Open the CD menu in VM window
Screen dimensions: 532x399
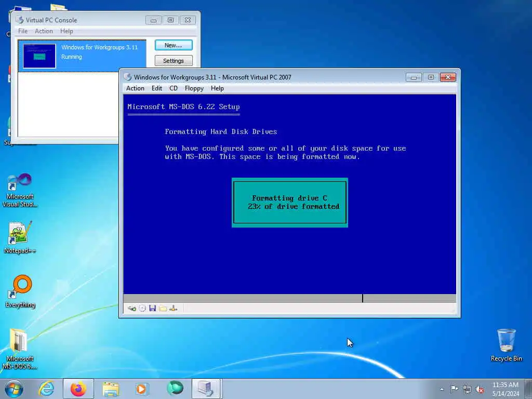(174, 88)
